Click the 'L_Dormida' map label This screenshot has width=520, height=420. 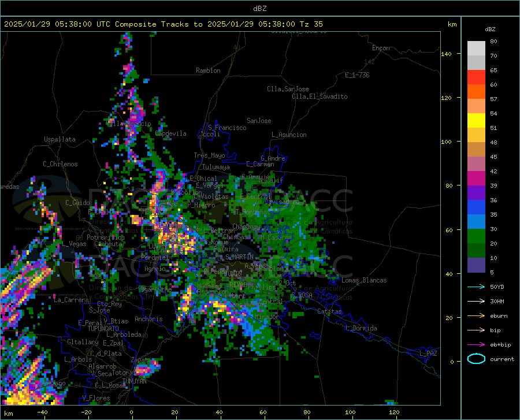coord(361,328)
